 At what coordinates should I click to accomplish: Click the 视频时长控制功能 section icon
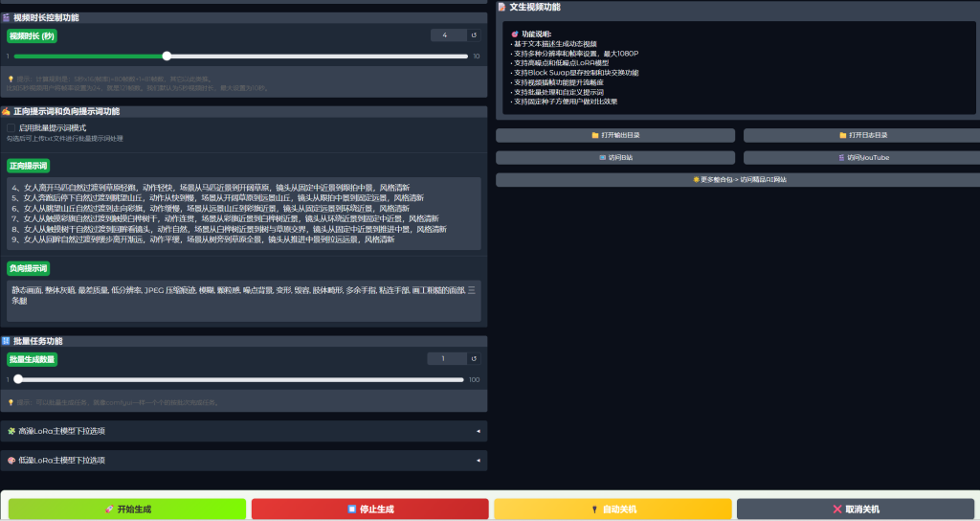coord(7,17)
